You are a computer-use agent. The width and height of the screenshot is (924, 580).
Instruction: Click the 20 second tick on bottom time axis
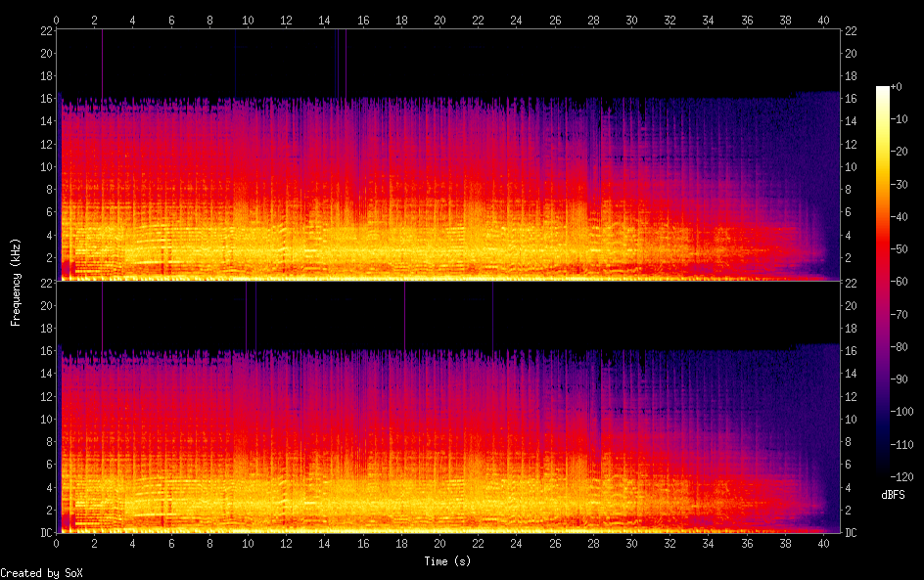point(439,543)
